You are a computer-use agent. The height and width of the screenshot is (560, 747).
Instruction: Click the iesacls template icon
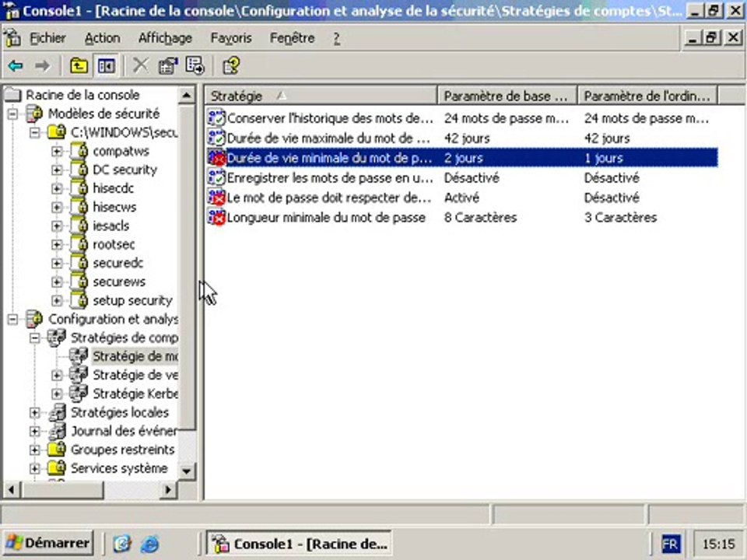pyautogui.click(x=79, y=226)
